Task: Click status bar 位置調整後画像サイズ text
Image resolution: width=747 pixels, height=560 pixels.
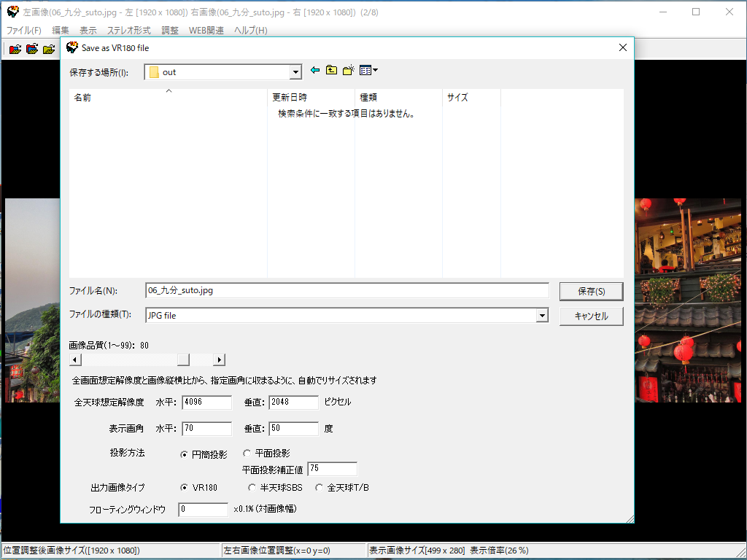Action: click(71, 551)
